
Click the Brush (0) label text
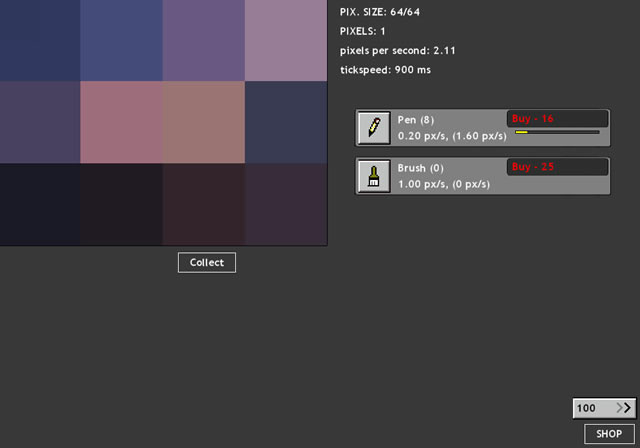pyautogui.click(x=421, y=168)
